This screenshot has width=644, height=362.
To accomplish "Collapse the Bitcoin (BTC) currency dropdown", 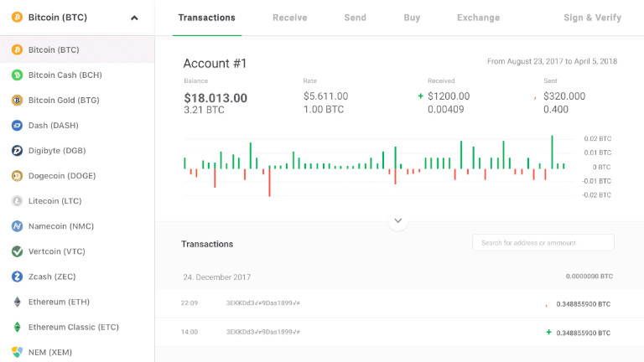I will pyautogui.click(x=134, y=18).
